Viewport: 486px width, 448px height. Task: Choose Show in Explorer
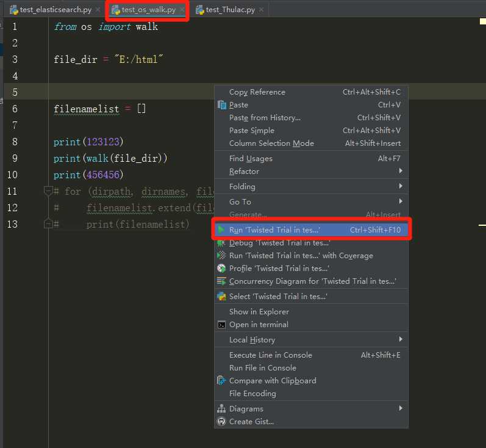pyautogui.click(x=311, y=311)
